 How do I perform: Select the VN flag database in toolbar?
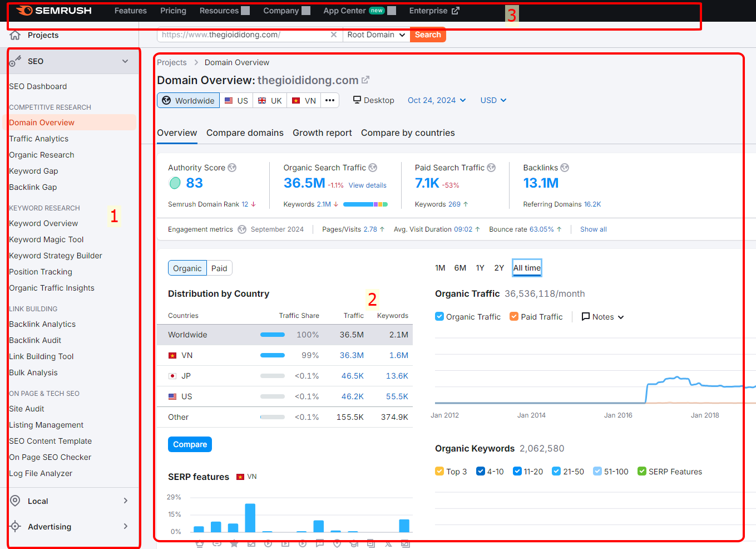tap(304, 100)
